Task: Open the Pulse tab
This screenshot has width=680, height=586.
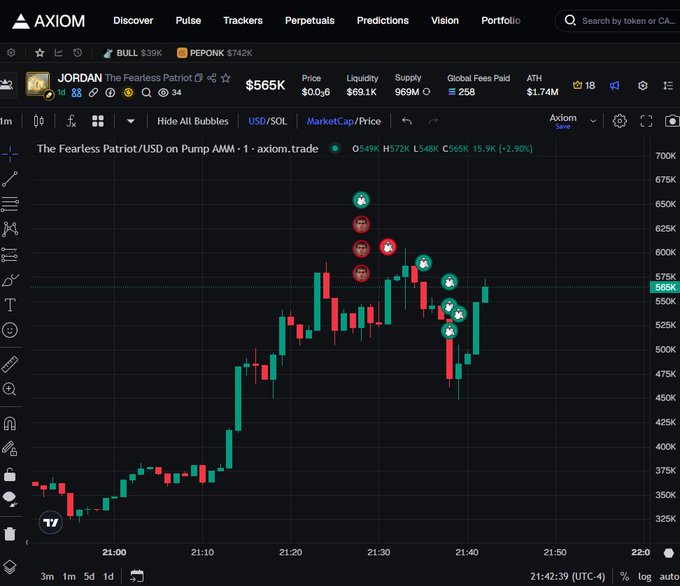Action: pos(188,20)
